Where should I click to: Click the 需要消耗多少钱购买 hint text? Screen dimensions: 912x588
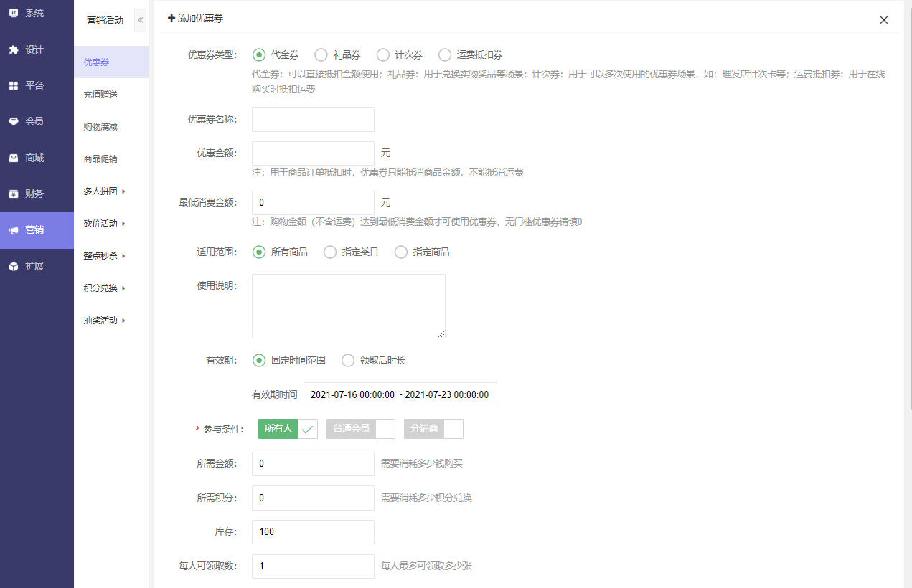pos(422,463)
